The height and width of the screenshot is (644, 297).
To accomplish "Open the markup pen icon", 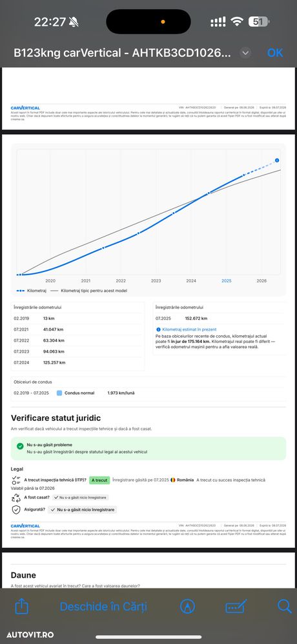I will click(188, 606).
